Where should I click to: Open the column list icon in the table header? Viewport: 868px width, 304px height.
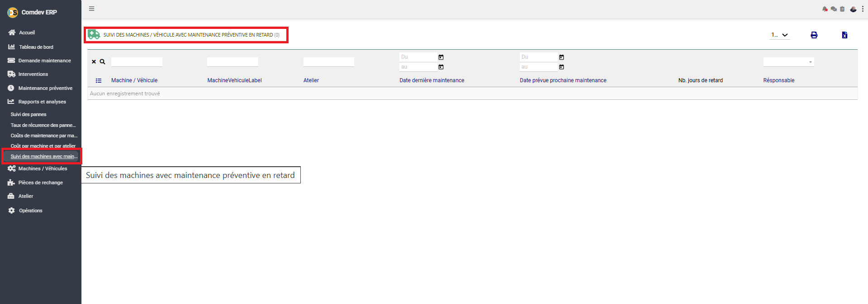99,80
